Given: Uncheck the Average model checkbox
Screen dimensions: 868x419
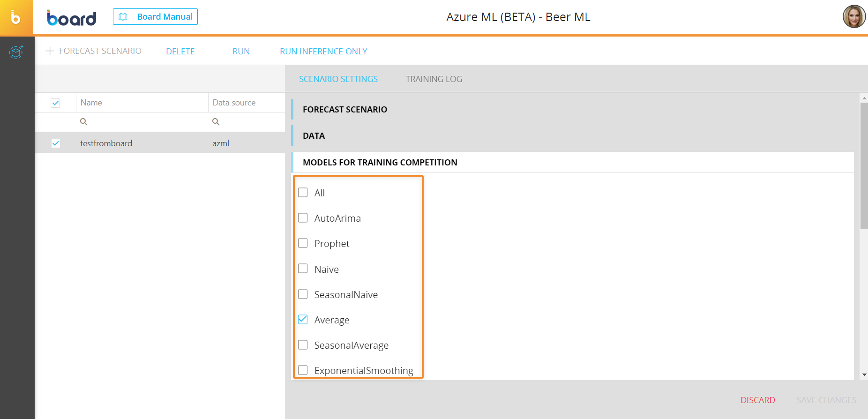Looking at the screenshot, I should [303, 319].
